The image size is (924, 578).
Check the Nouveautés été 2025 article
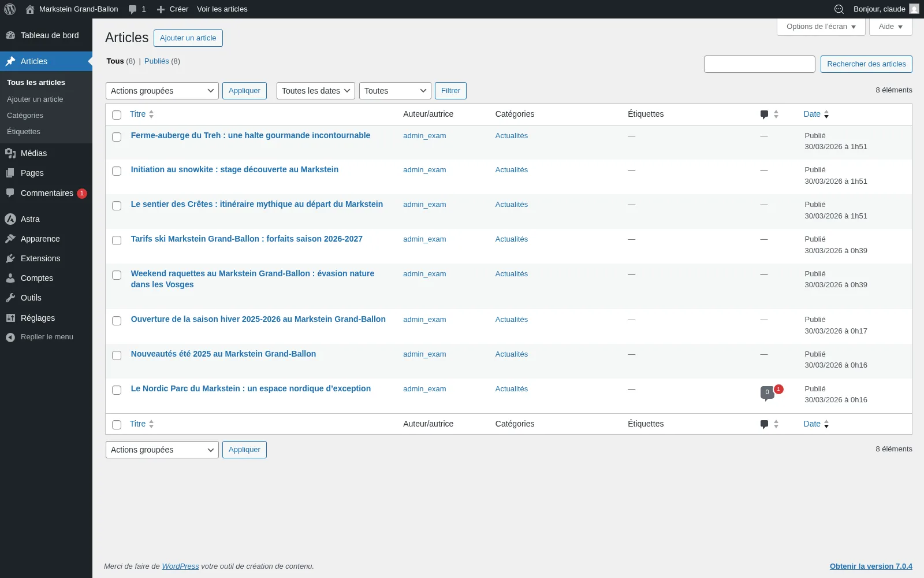(117, 355)
